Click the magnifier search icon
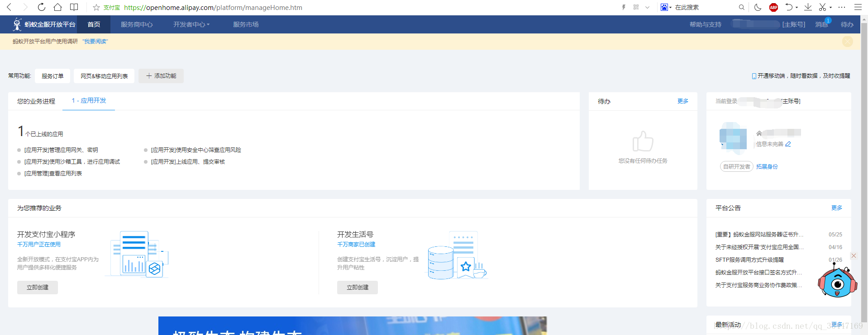Screen dimensions: 868x335 (741, 7)
